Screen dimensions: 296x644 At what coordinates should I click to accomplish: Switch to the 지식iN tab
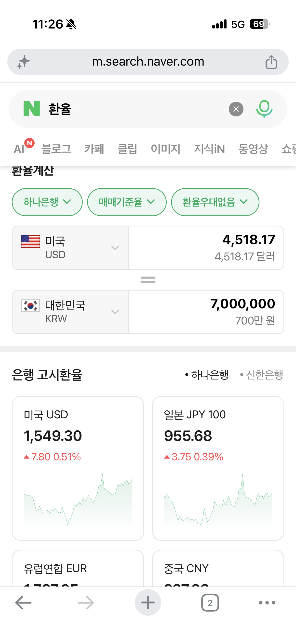209,149
